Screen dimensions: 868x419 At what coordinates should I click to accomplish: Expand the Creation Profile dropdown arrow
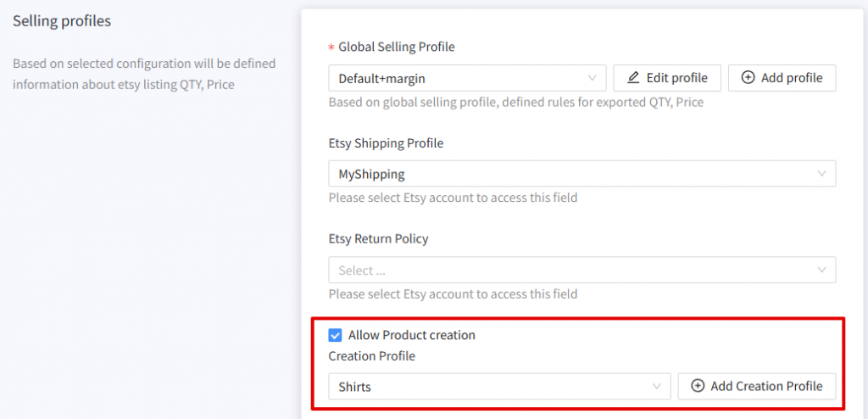[657, 386]
